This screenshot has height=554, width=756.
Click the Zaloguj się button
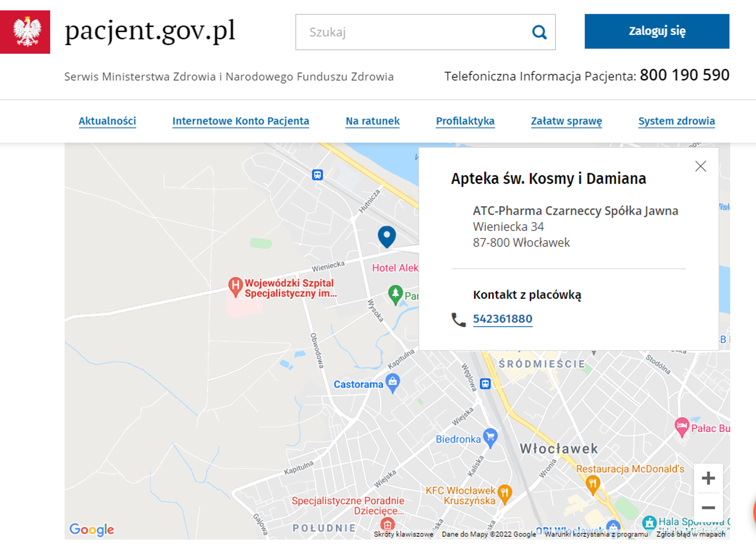657,31
